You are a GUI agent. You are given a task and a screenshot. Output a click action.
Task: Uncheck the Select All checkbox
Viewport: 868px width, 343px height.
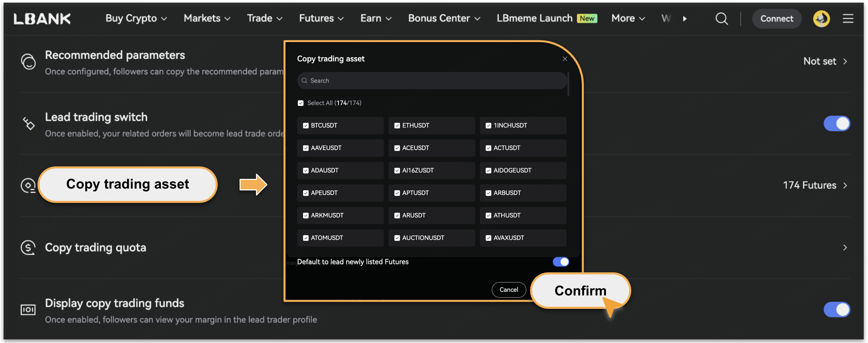tap(300, 103)
